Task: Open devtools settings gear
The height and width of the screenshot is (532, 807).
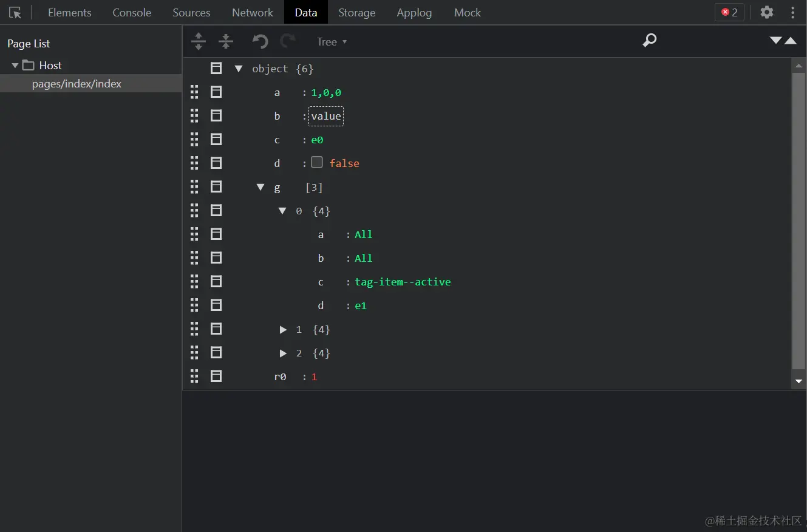Action: pyautogui.click(x=767, y=12)
